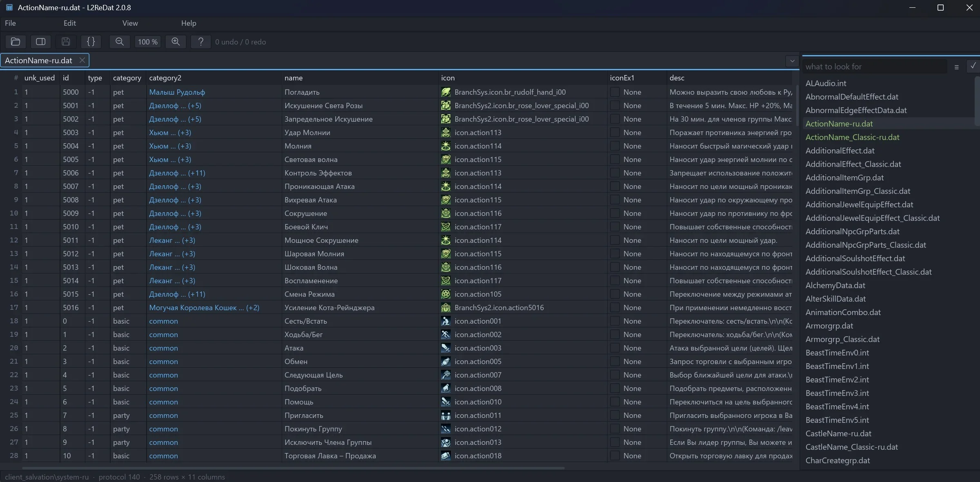Toggle iconEx1 checkbox for id 5010
This screenshot has width=980, height=482.
click(615, 227)
